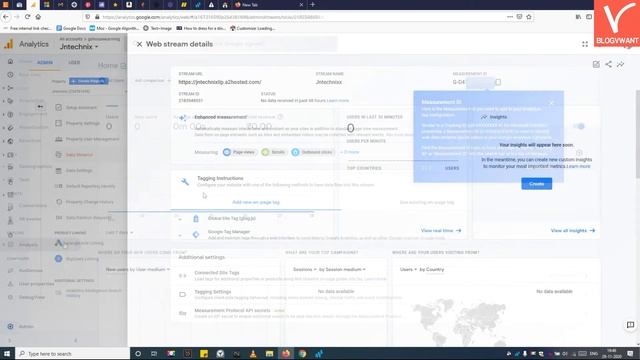The height and width of the screenshot is (360, 640).
Task: Click the Task View taskbar icon
Action: (154, 353)
